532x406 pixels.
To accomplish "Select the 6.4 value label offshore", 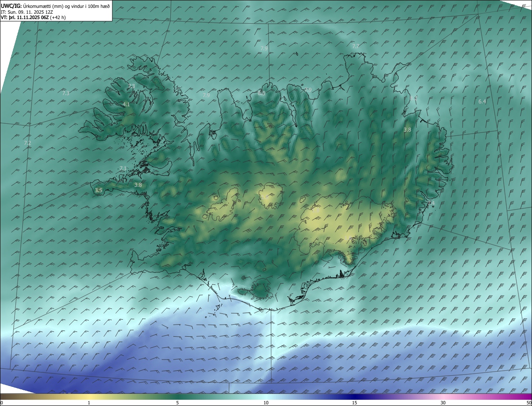I will pos(482,101).
